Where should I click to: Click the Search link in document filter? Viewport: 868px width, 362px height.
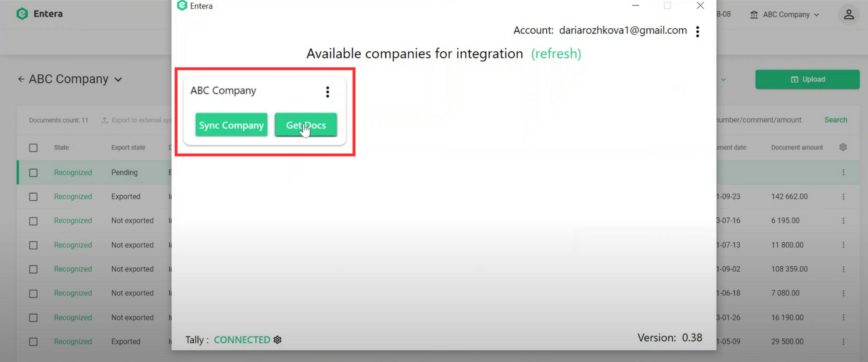pos(835,120)
